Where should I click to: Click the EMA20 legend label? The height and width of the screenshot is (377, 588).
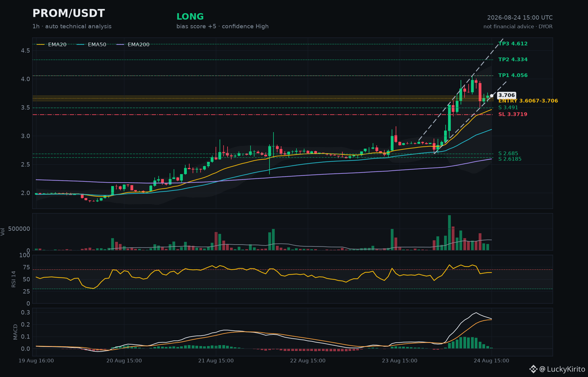(x=57, y=44)
